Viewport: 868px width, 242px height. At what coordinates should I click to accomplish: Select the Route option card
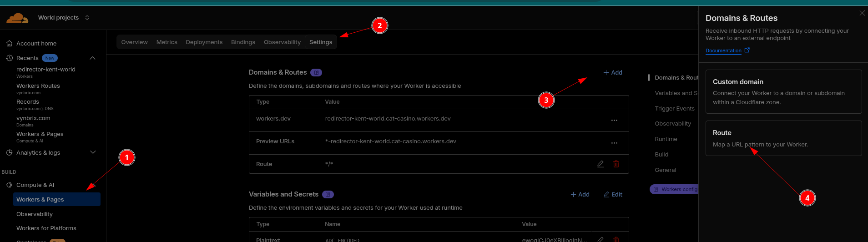point(783,138)
